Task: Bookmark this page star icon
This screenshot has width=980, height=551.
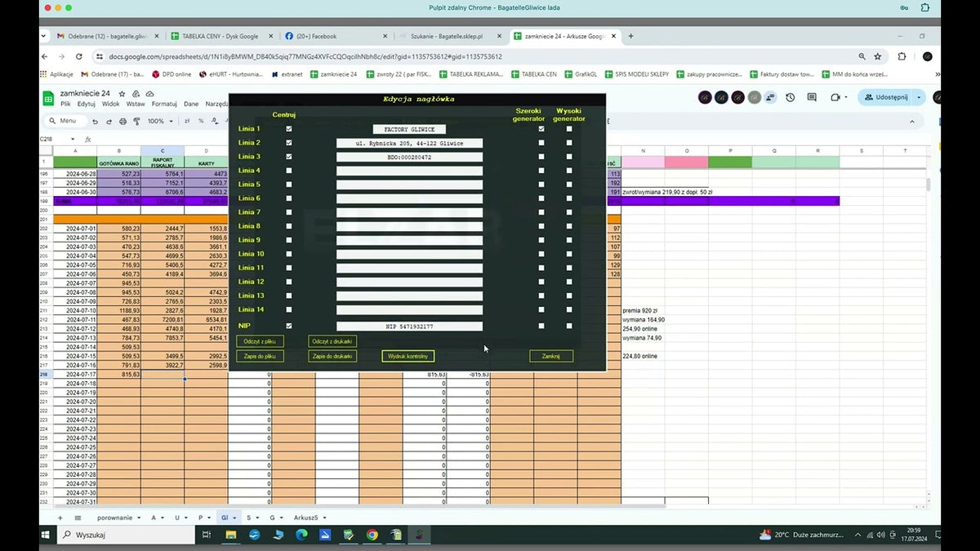Action: point(878,56)
